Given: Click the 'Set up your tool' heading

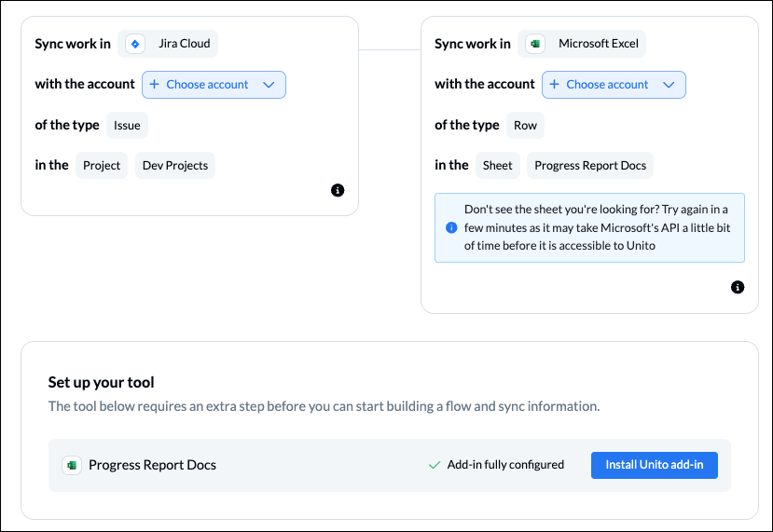Looking at the screenshot, I should (101, 382).
